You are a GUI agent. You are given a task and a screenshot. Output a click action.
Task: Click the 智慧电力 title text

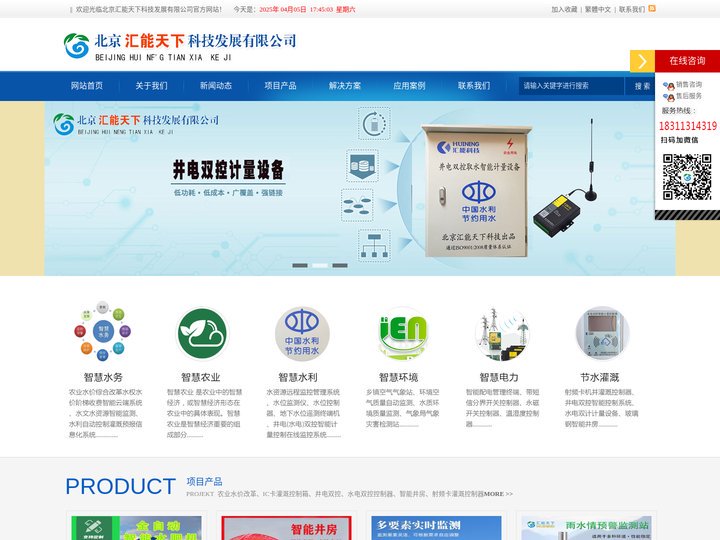[x=499, y=377]
